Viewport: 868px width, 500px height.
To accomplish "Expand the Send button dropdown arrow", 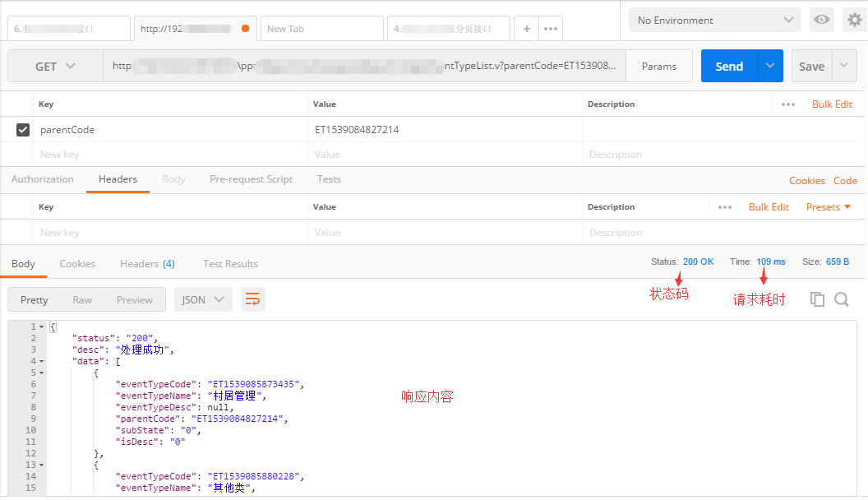I will tap(770, 66).
